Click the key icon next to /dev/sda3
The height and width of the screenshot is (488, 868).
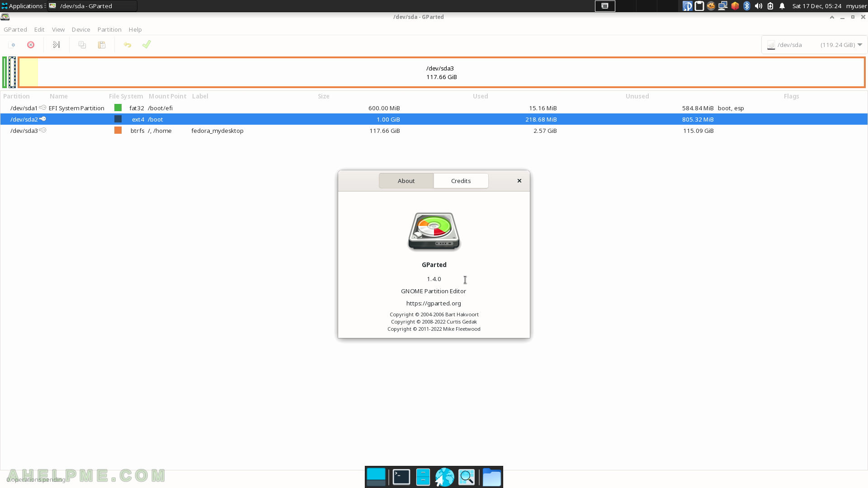click(x=42, y=130)
